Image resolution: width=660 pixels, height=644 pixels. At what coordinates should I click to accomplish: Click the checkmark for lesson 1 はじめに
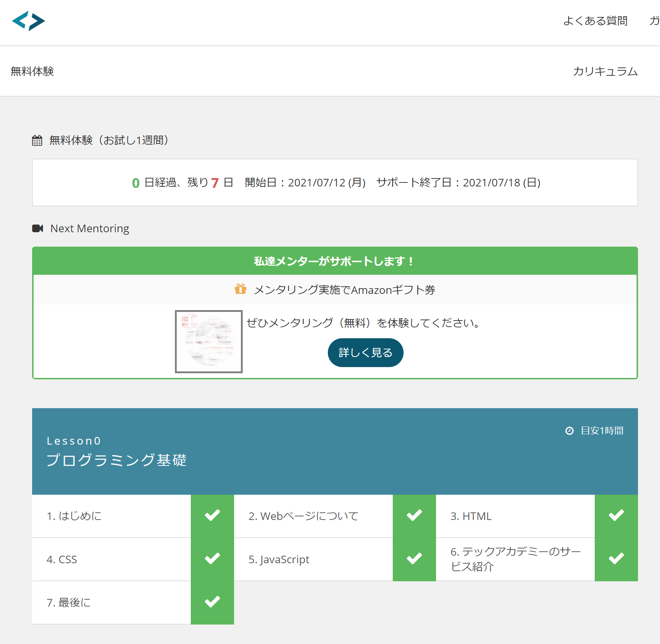click(x=212, y=516)
